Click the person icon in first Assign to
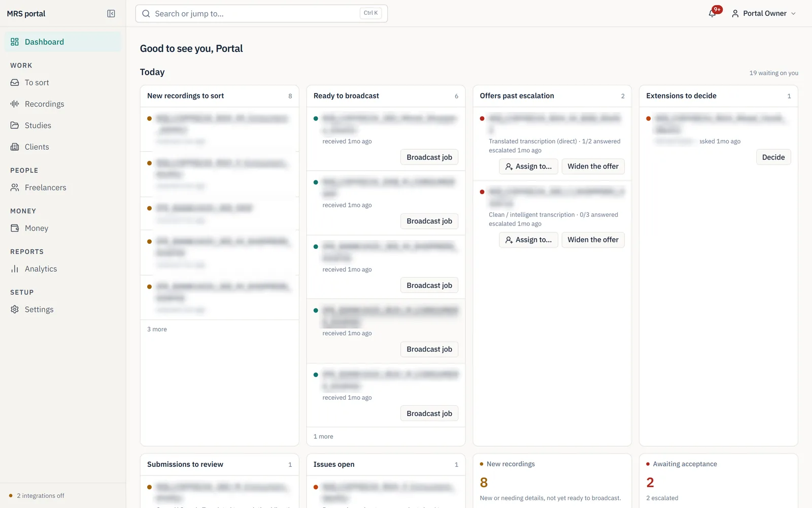 pos(509,167)
